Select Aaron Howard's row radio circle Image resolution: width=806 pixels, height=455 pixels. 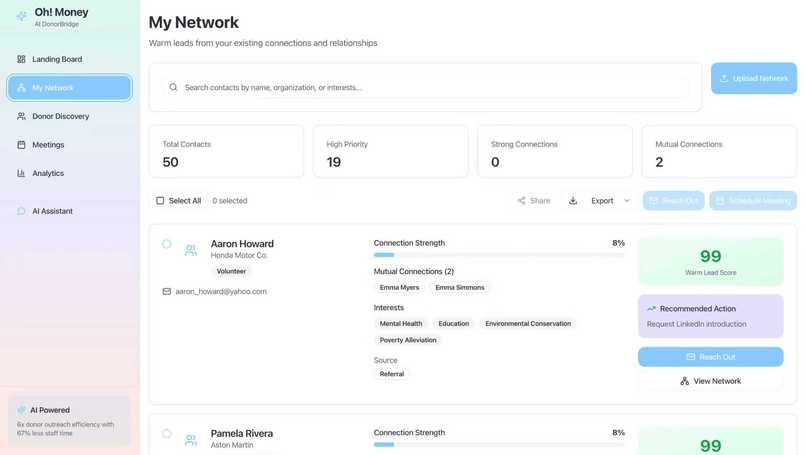(167, 244)
